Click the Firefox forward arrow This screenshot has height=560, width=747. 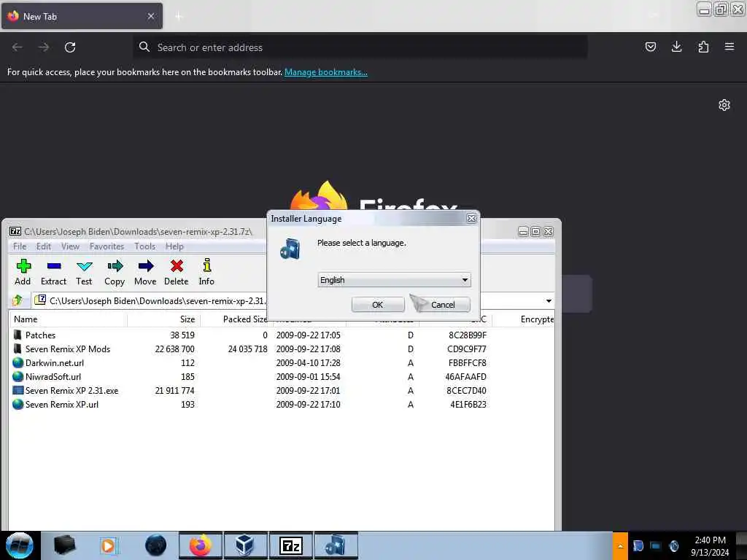(x=43, y=47)
